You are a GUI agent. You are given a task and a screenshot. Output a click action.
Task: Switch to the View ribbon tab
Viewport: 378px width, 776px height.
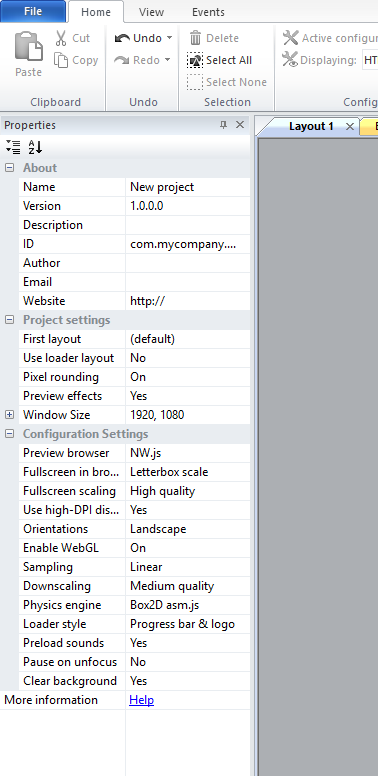point(151,12)
